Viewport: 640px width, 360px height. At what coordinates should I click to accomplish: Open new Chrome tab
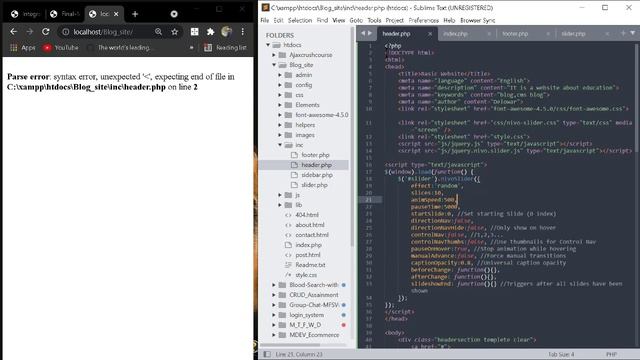coord(135,14)
